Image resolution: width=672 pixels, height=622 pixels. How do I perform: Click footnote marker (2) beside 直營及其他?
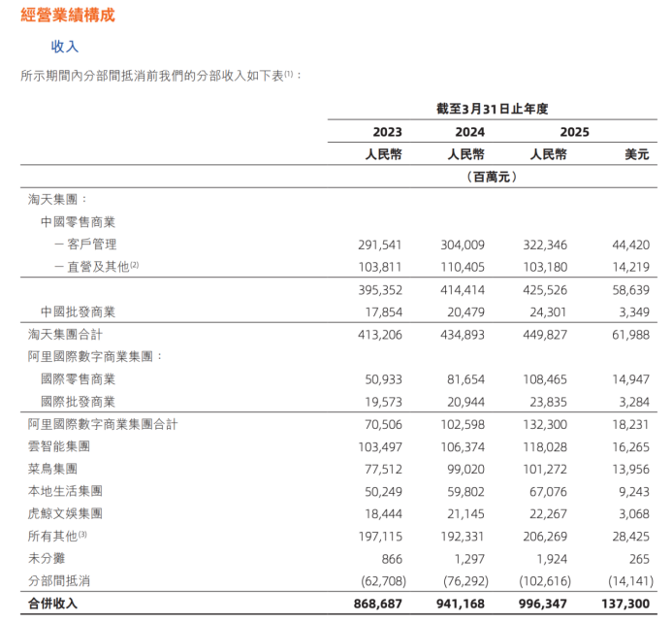(x=135, y=265)
